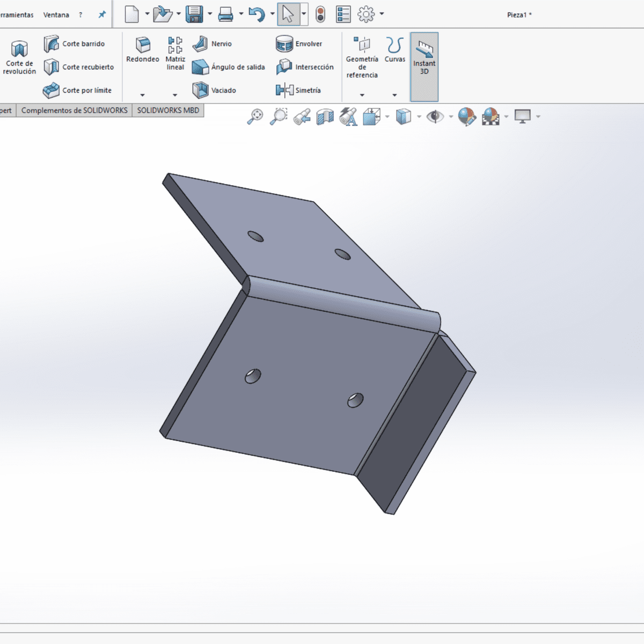
Task: Expand the Redondeo dropdown arrow
Action: click(142, 95)
